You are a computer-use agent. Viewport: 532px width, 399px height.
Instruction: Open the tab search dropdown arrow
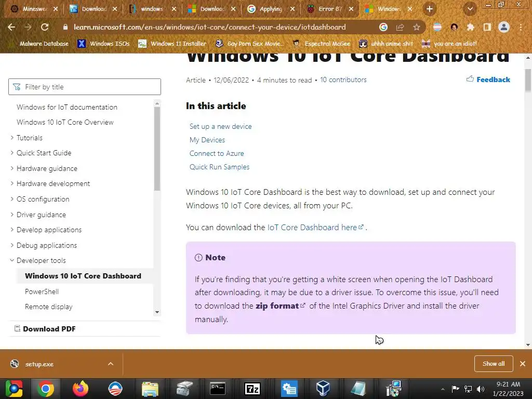tap(470, 9)
